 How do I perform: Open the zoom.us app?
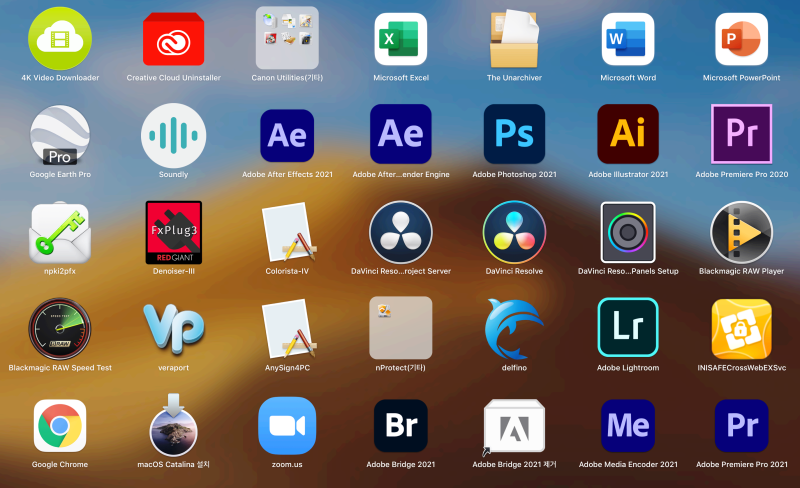tap(287, 426)
